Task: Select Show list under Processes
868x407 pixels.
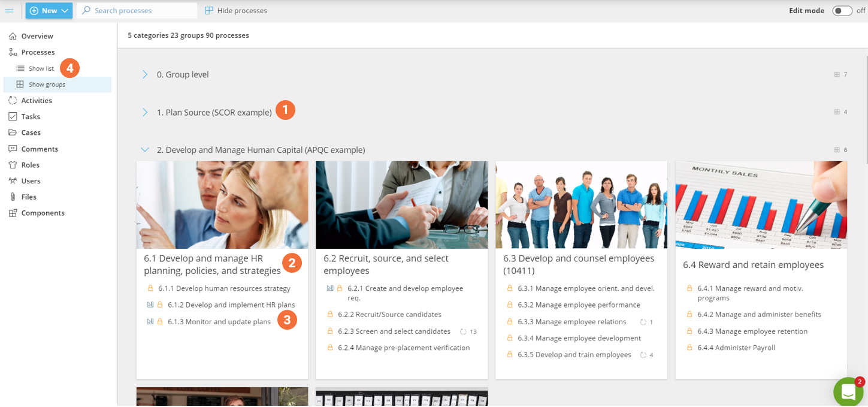Action: coord(41,68)
